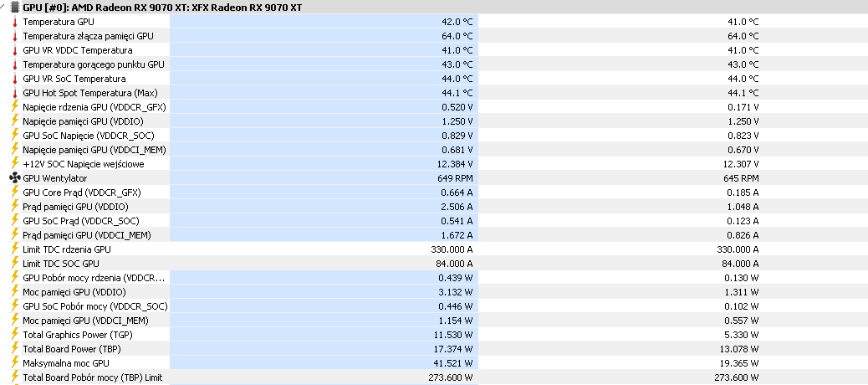Click lightning icon beside Prąd pamięci GPU (VDDCI_MEM)
The image size is (868, 385).
[x=14, y=235]
